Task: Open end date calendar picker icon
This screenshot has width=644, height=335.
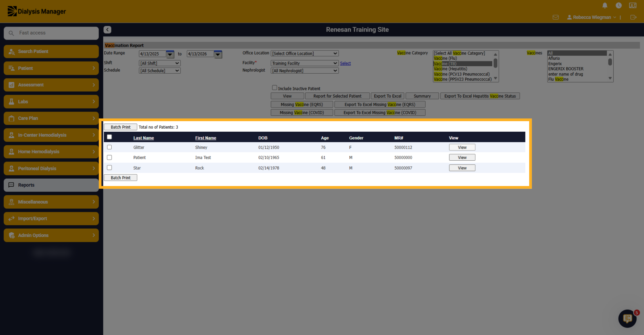Action: pos(218,54)
